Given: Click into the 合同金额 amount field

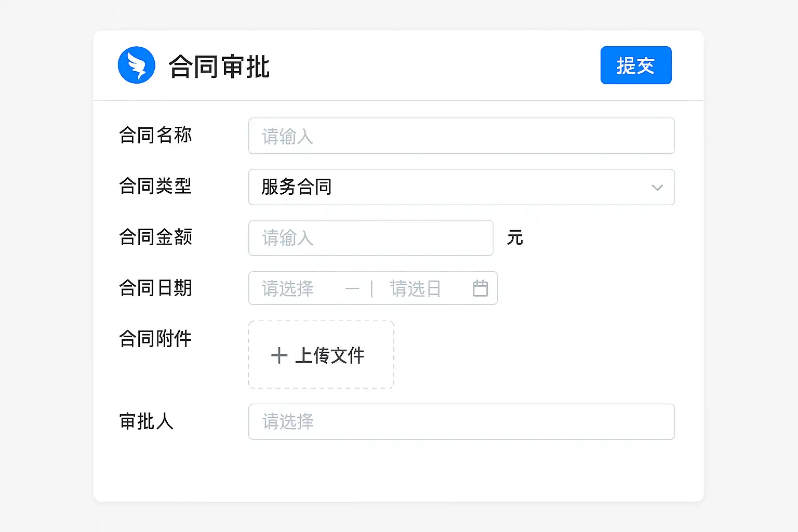Looking at the screenshot, I should pyautogui.click(x=370, y=238).
